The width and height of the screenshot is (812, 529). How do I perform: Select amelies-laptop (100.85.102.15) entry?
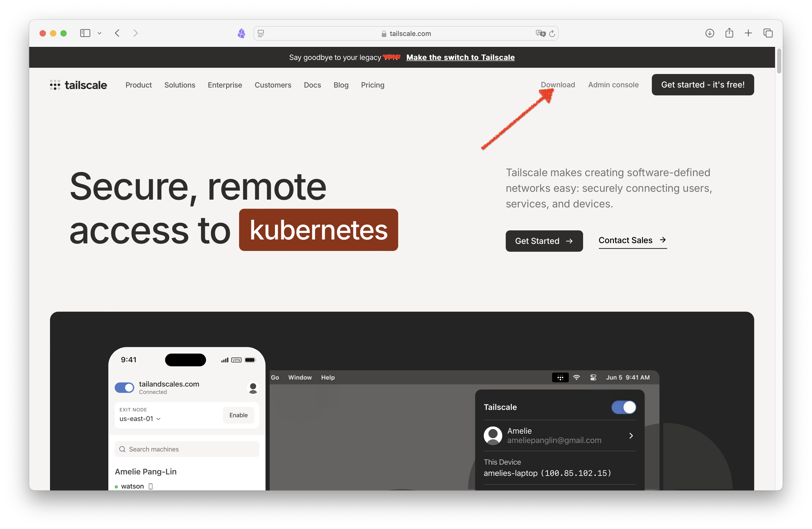547,473
